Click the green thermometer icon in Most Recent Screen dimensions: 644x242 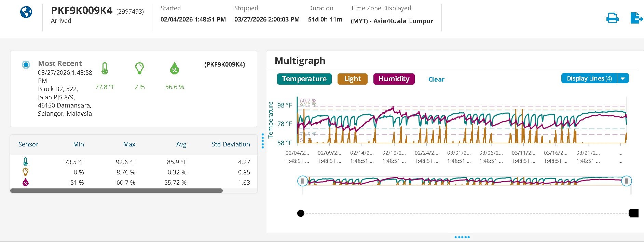pos(105,69)
